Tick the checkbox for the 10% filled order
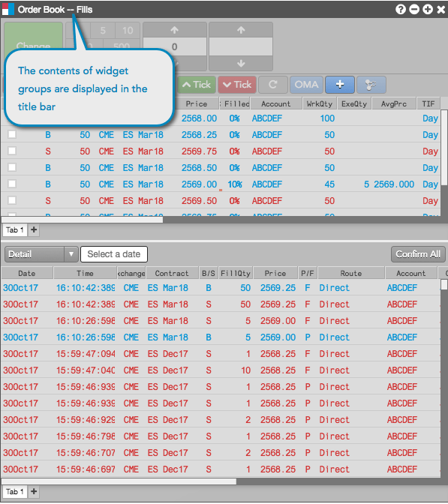448x504 pixels. tap(12, 184)
